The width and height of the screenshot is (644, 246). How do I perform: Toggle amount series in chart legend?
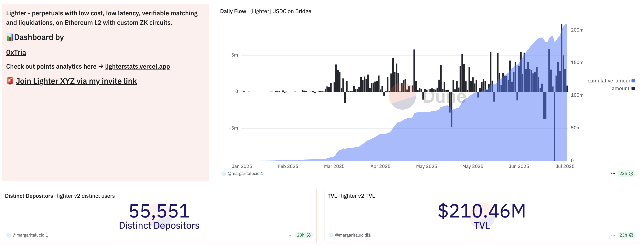point(620,89)
